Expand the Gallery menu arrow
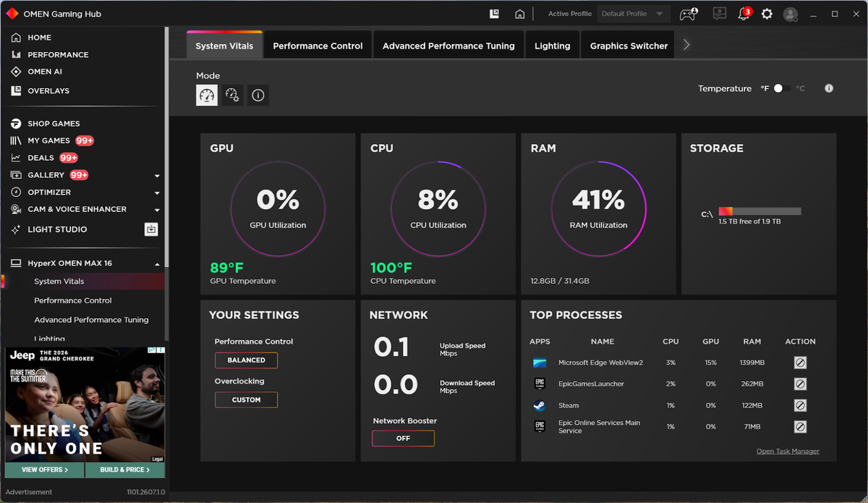 pyautogui.click(x=157, y=176)
